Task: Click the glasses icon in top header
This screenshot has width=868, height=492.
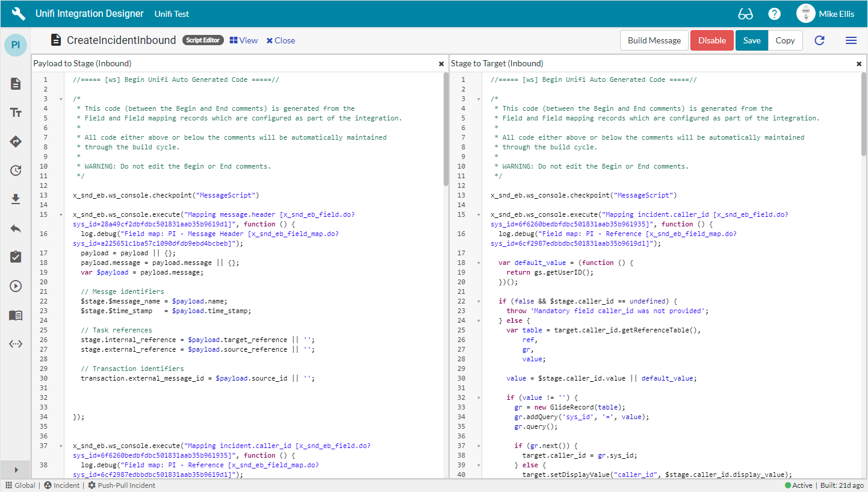Action: 745,14
